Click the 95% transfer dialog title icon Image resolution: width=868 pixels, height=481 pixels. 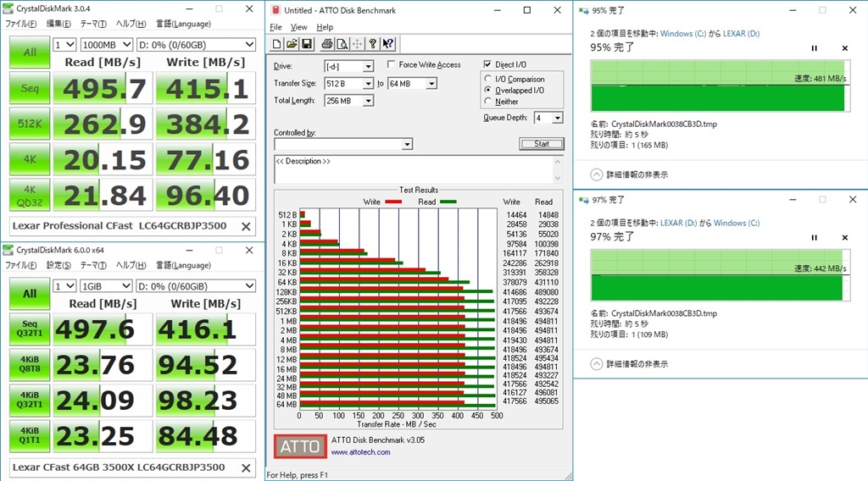pos(583,10)
